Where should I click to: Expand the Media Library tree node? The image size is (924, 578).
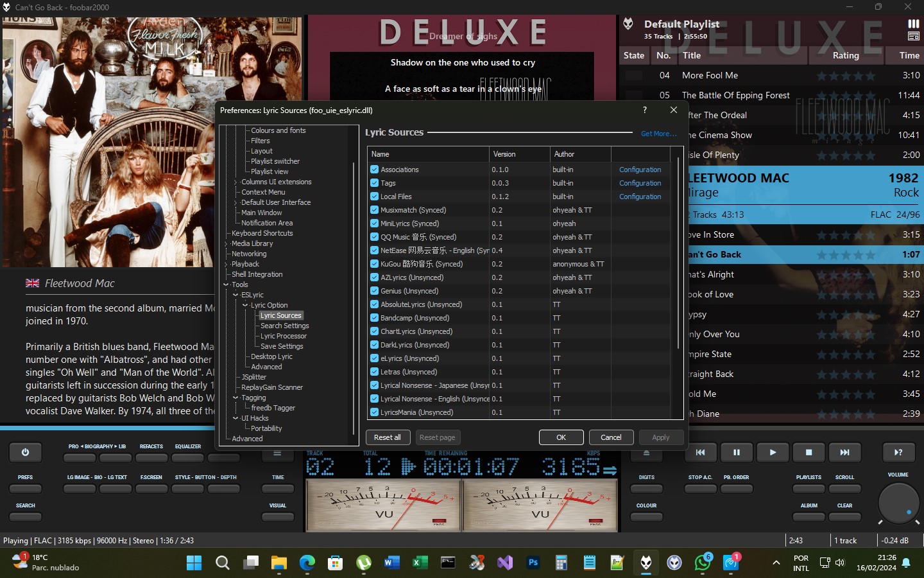[227, 243]
